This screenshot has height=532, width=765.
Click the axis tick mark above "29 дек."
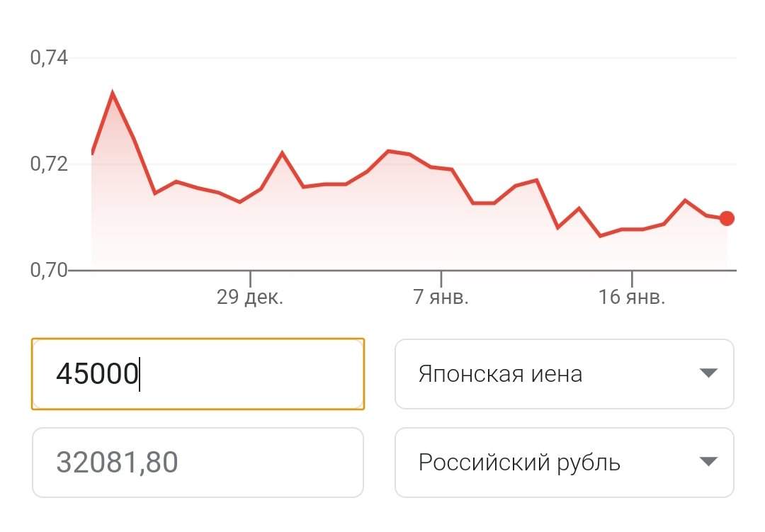click(x=250, y=277)
